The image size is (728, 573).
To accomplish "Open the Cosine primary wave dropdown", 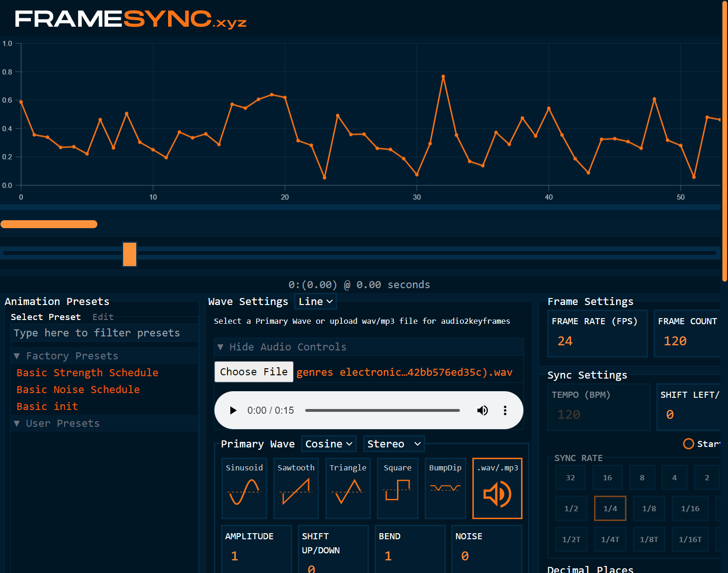I will pyautogui.click(x=329, y=444).
